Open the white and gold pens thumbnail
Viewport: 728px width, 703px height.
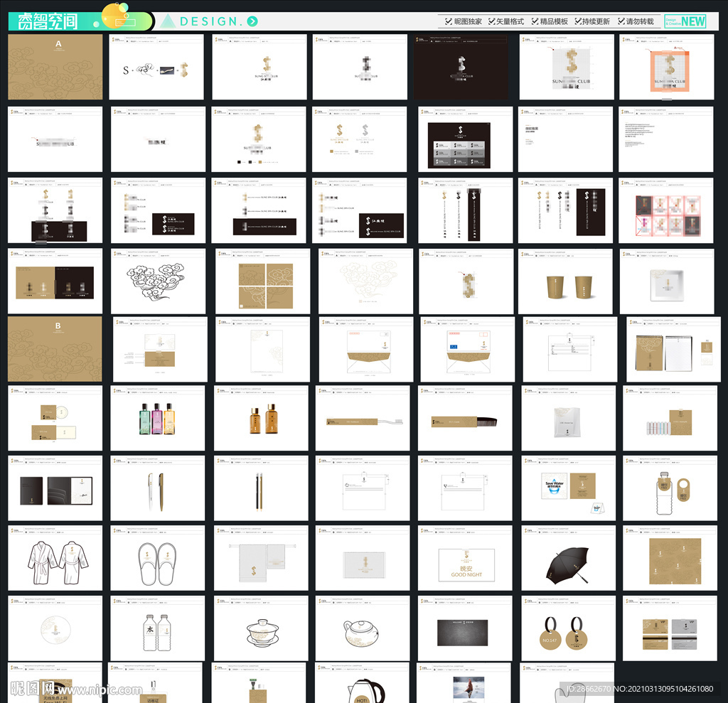[157, 488]
